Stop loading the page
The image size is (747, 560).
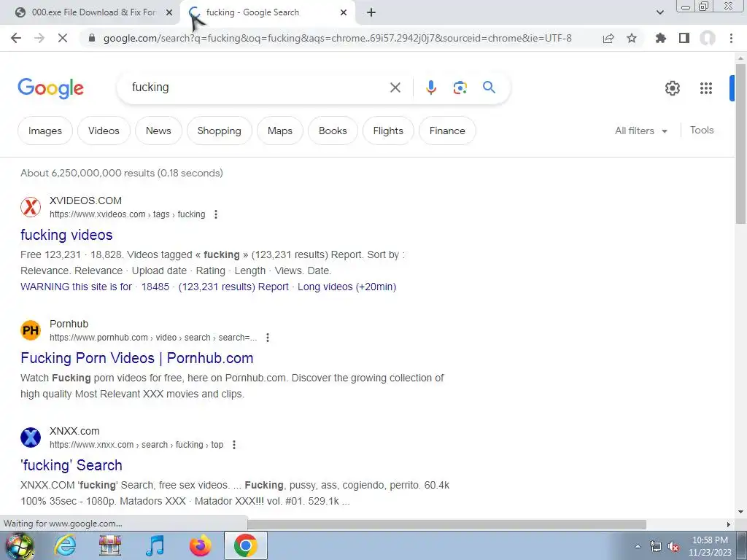pos(63,38)
